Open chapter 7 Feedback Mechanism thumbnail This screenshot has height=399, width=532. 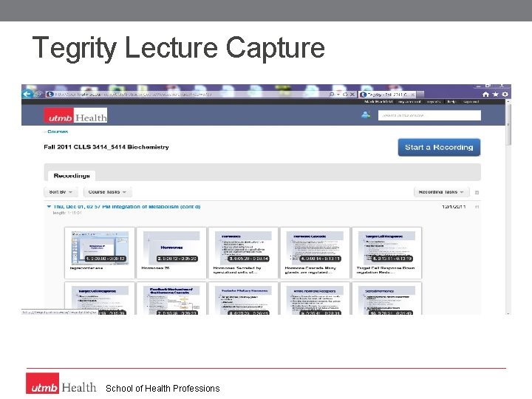tap(171, 299)
